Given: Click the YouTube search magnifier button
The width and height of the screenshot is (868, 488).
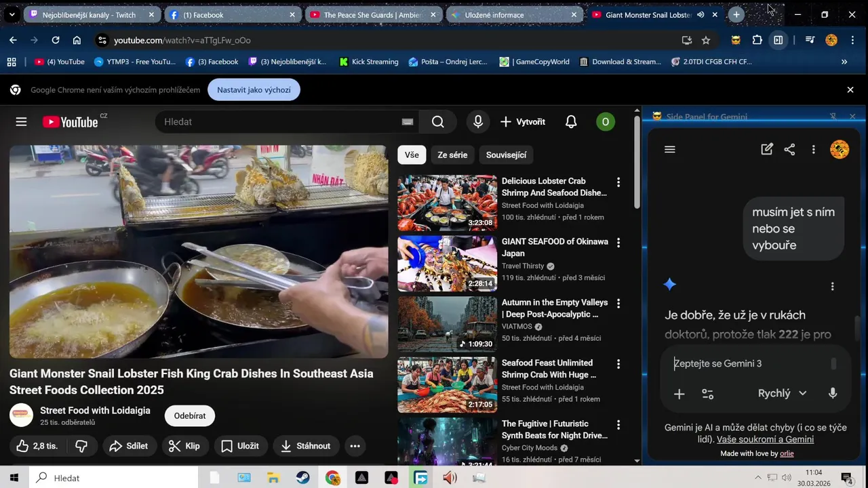Looking at the screenshot, I should pyautogui.click(x=438, y=122).
